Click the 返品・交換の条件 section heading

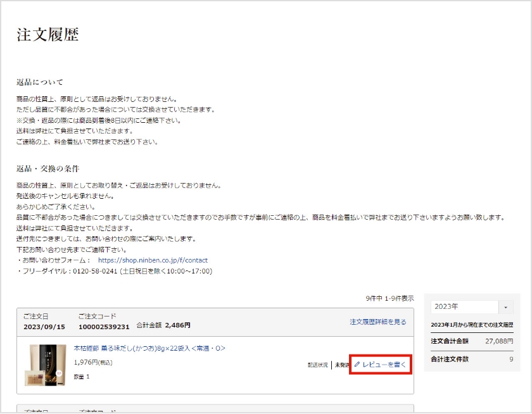(48, 168)
